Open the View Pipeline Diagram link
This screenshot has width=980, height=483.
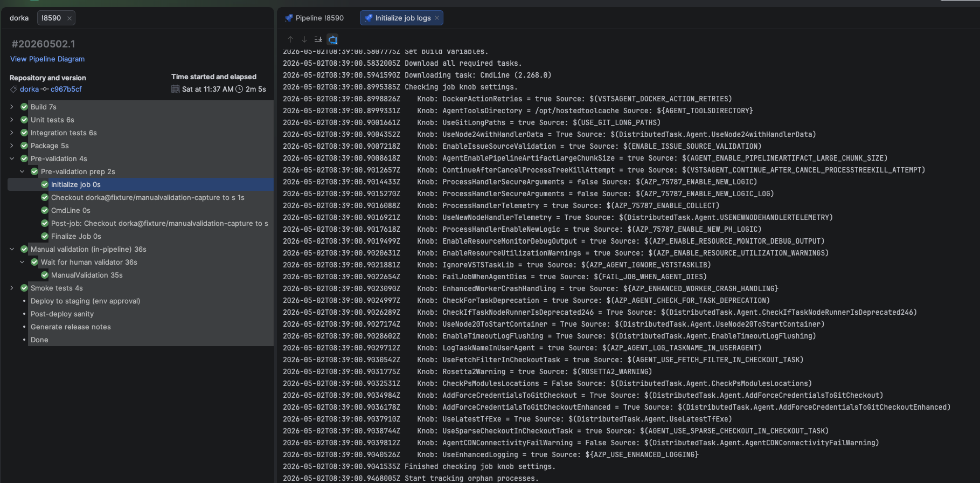click(x=47, y=59)
